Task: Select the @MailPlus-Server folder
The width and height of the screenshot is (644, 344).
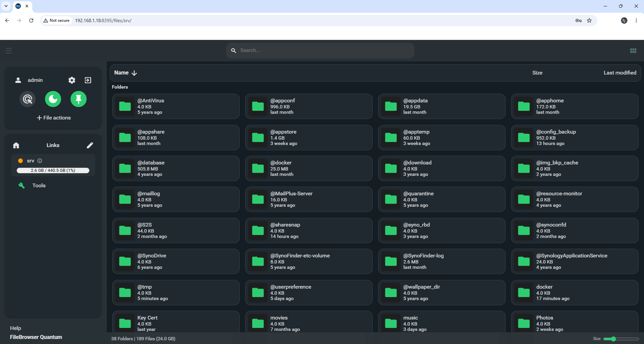Action: coord(309,199)
